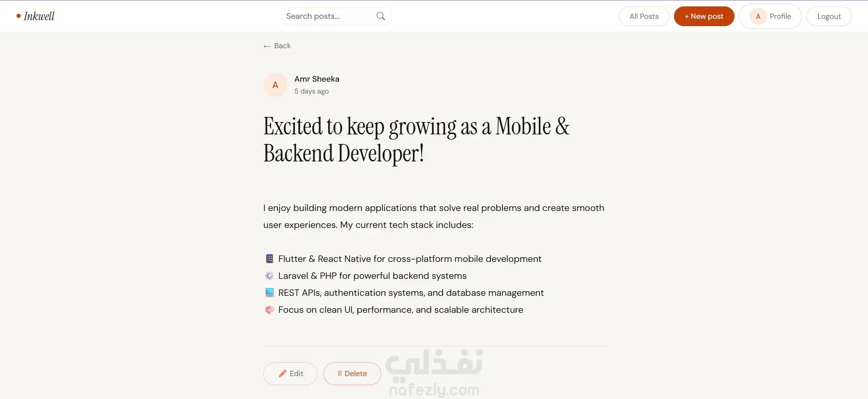This screenshot has height=399, width=868.
Task: Click the trash icon on Delete button
Action: pyautogui.click(x=340, y=374)
